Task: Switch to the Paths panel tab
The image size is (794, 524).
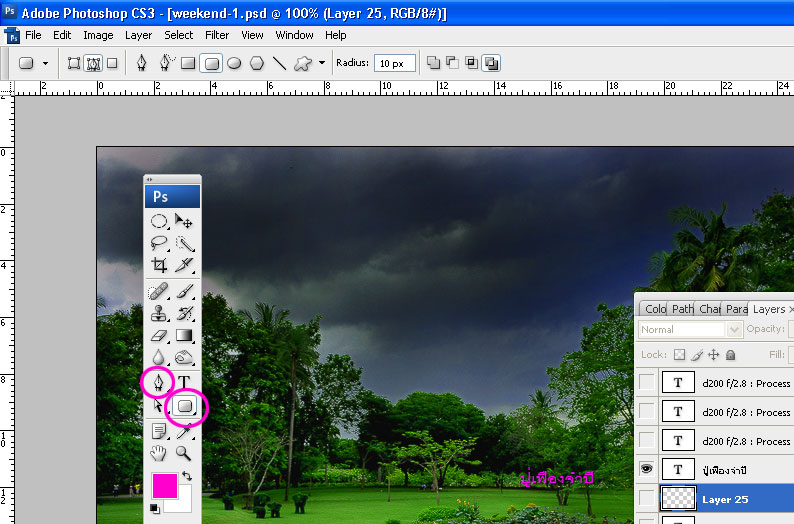Action: tap(682, 309)
